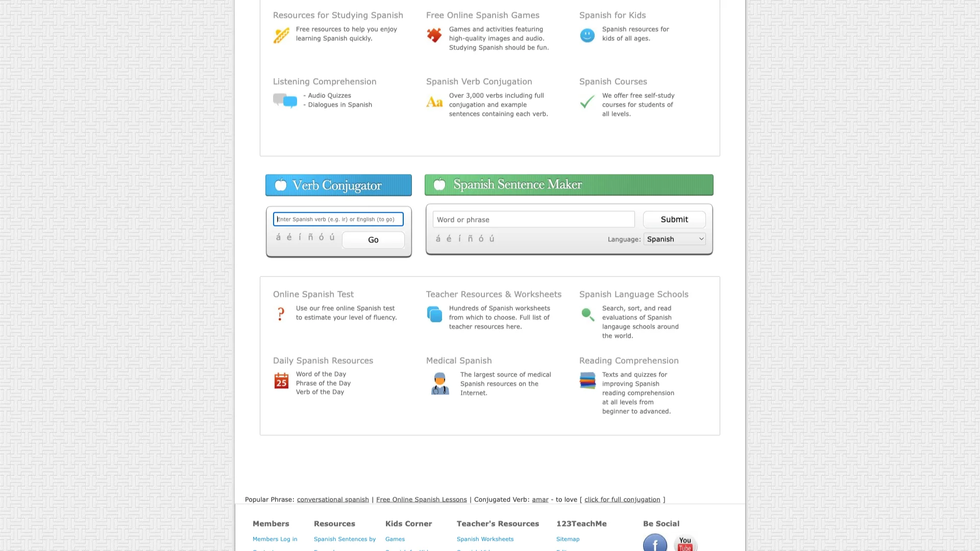Screen dimensions: 980x551
Task: Click the red question mark test icon
Action: [281, 314]
